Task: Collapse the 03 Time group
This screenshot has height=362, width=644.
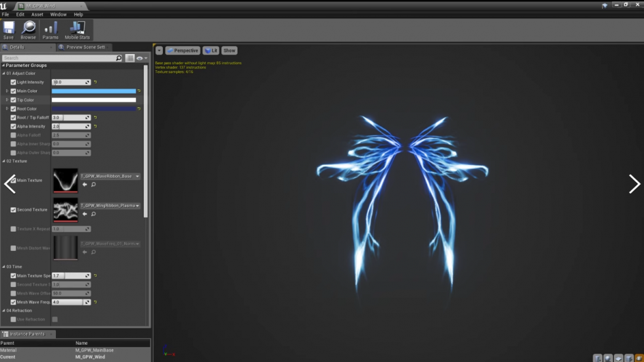Action: pyautogui.click(x=4, y=267)
